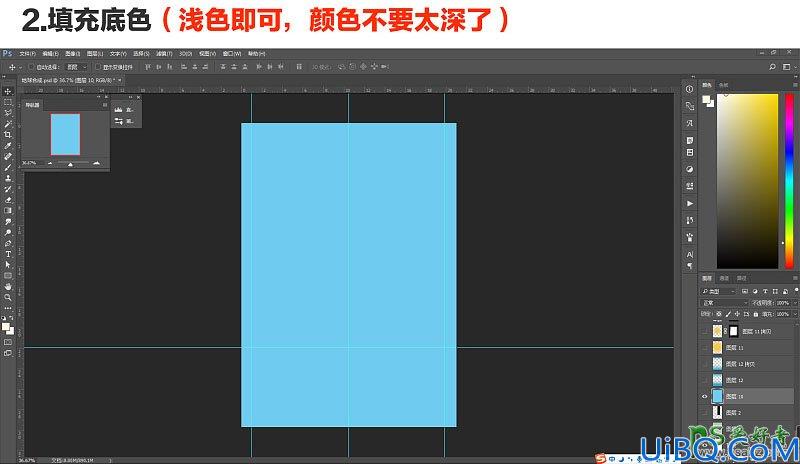Switch to the Channels tab
The width and height of the screenshot is (800, 464).
coord(724,278)
